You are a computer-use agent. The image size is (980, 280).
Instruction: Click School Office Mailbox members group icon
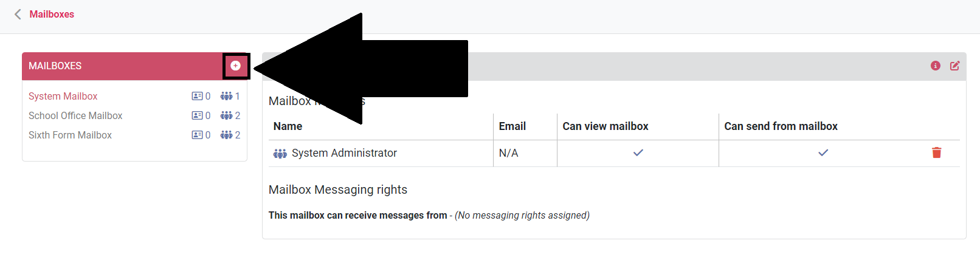tap(227, 115)
